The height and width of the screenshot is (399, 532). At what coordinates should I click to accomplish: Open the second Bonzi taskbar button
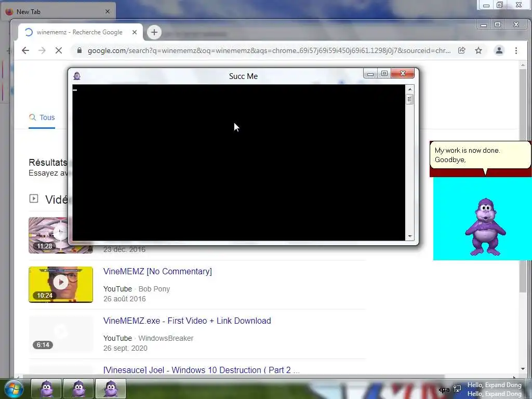(78, 389)
